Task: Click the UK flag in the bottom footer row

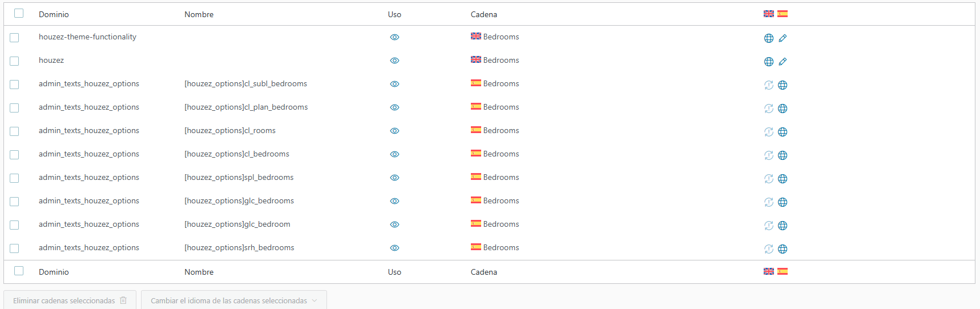Action: pos(769,271)
